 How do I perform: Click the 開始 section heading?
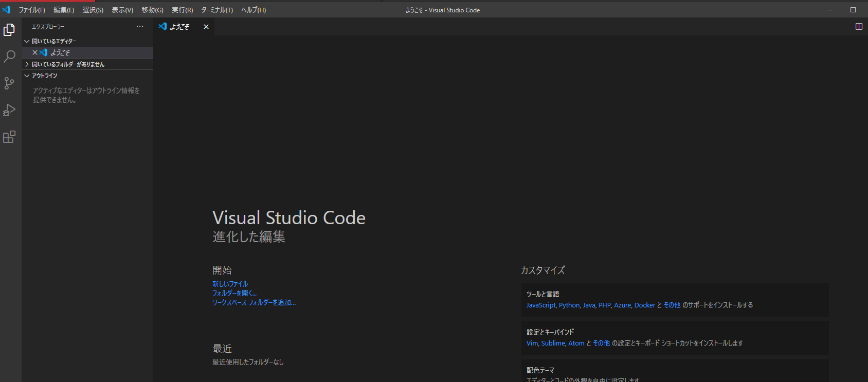click(222, 270)
